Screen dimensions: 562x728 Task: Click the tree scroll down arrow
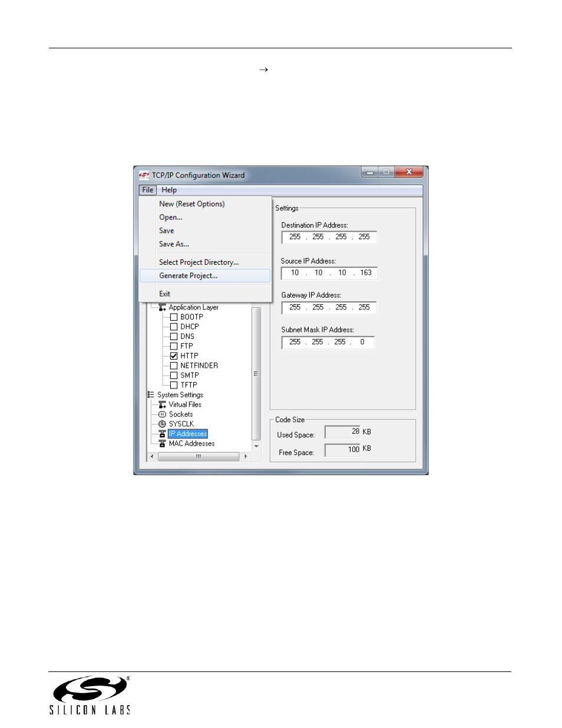click(256, 446)
